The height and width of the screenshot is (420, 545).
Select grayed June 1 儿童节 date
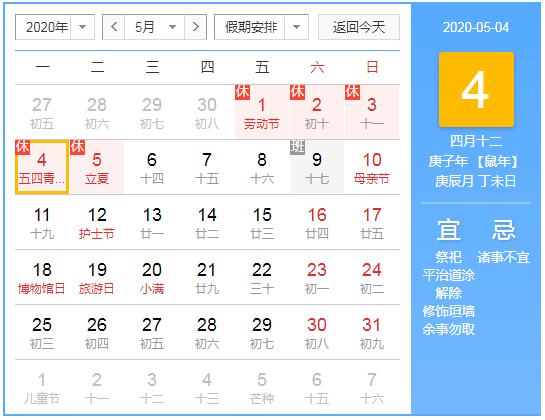[42, 387]
